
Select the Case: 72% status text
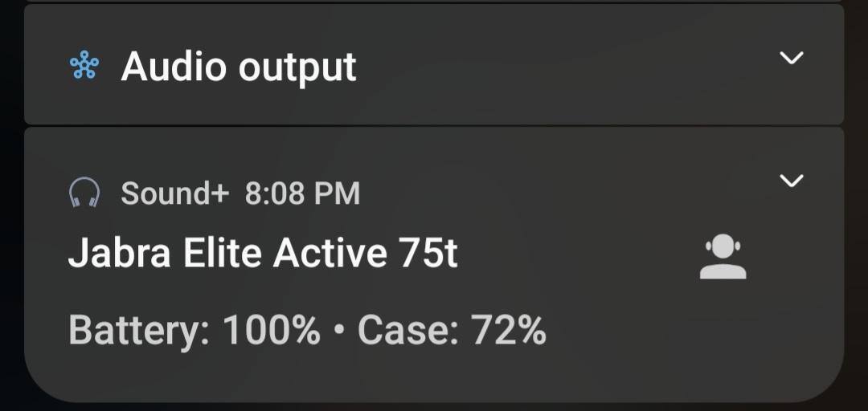[452, 330]
